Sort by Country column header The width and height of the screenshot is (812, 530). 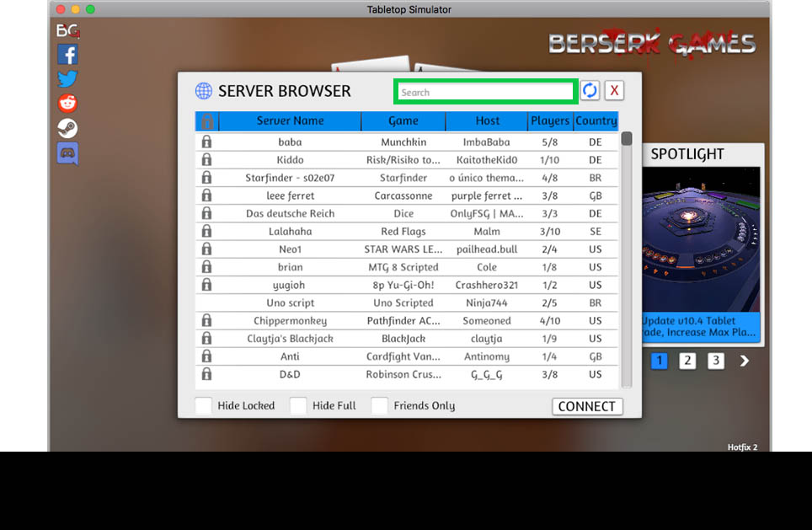point(596,121)
